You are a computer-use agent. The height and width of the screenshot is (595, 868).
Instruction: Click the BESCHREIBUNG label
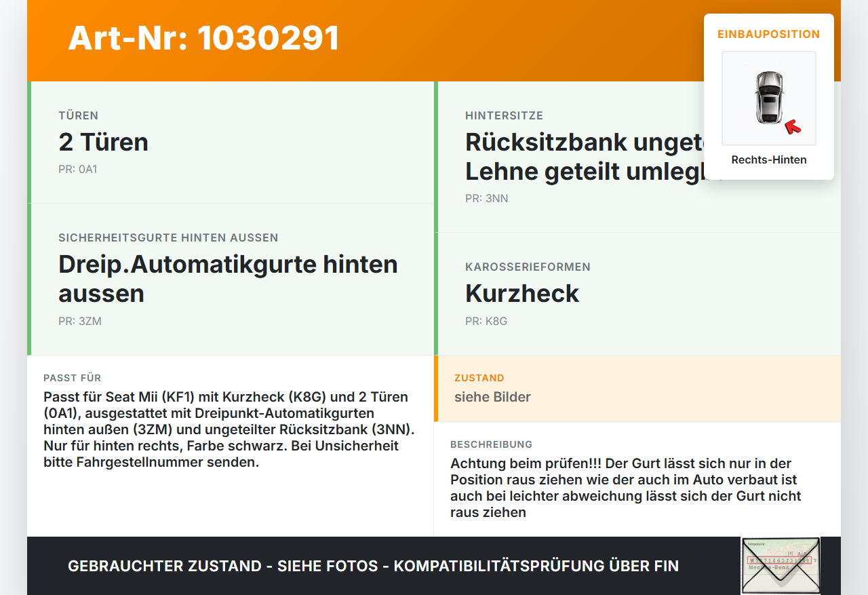pyautogui.click(x=492, y=444)
